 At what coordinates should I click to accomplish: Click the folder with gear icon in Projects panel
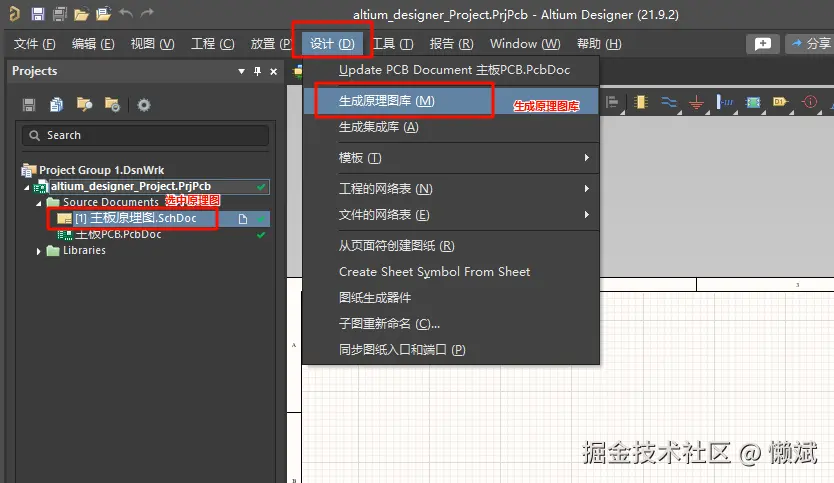click(112, 105)
